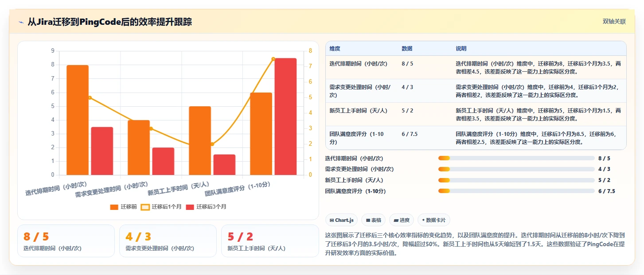This screenshot has height=275, width=644.
Task: Toggle the 迁移后3个月 legend series
Action: [x=206, y=207]
